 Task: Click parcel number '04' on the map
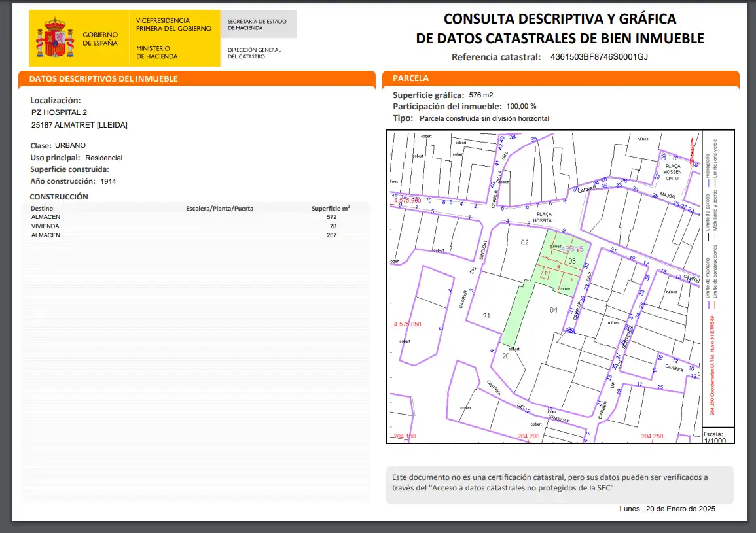point(554,310)
